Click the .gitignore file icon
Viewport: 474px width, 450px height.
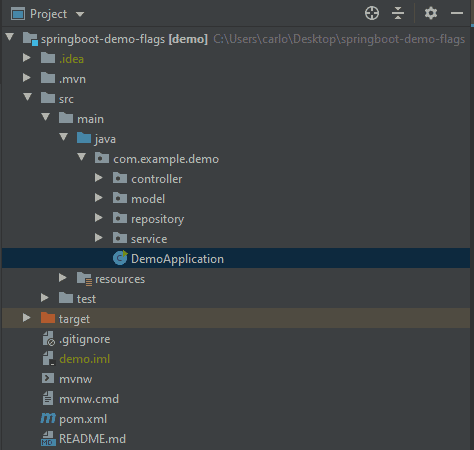pyautogui.click(x=49, y=338)
